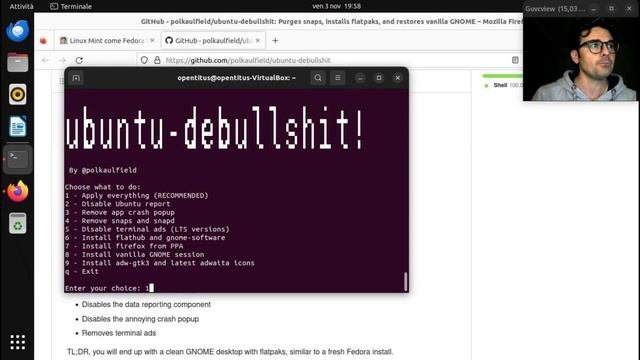The width and height of the screenshot is (640, 360).
Task: Open the Trash from the dock
Action: click(18, 223)
